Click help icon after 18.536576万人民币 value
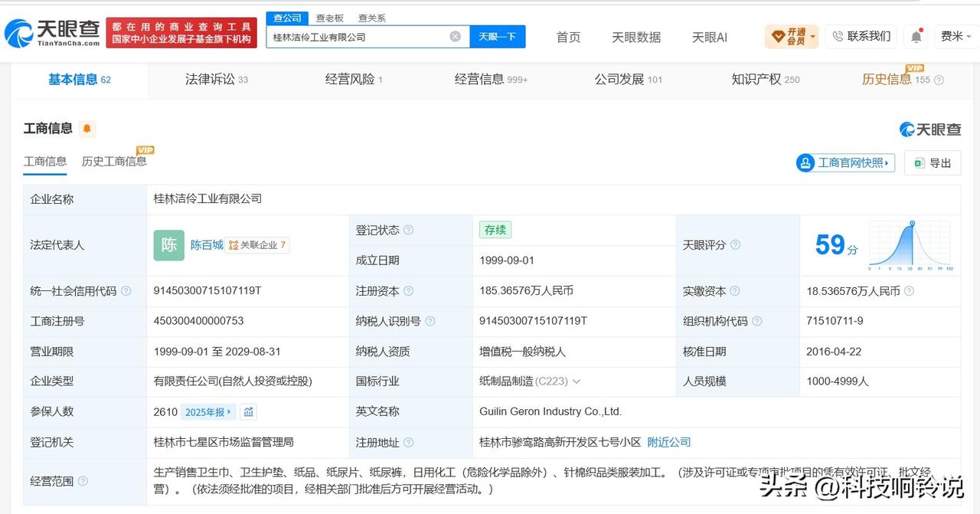 click(x=909, y=291)
